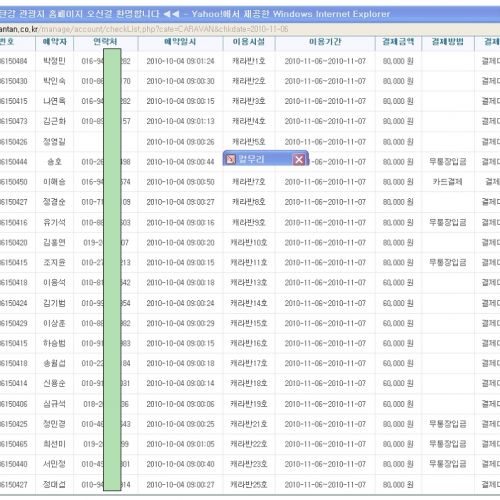Click reservation time 2010-10-04 09:00:16
This screenshot has width=500, height=500.
tap(180, 223)
